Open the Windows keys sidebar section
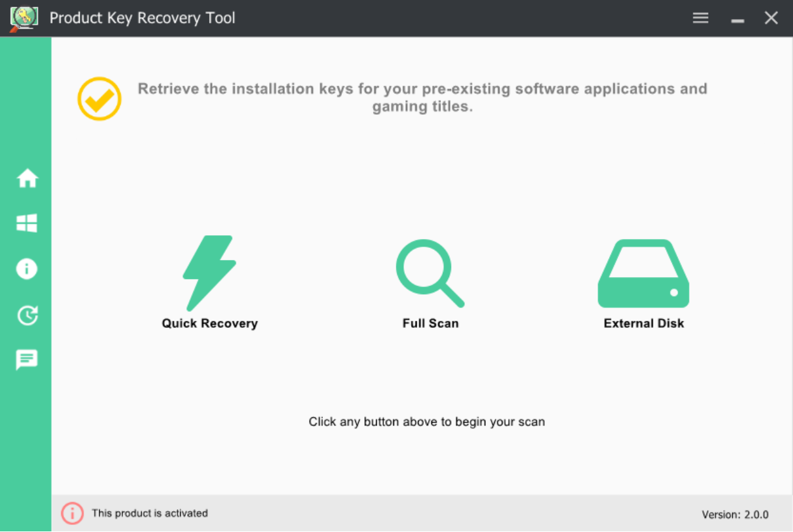Image resolution: width=793 pixels, height=532 pixels. [27, 223]
